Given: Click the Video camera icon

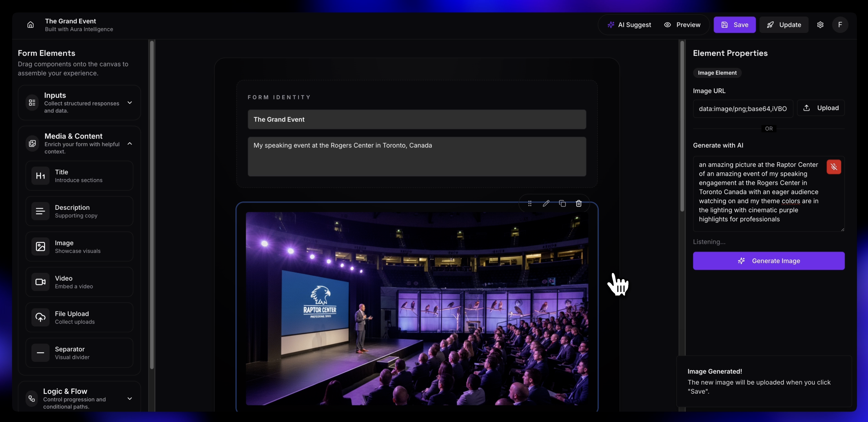Looking at the screenshot, I should [x=40, y=282].
